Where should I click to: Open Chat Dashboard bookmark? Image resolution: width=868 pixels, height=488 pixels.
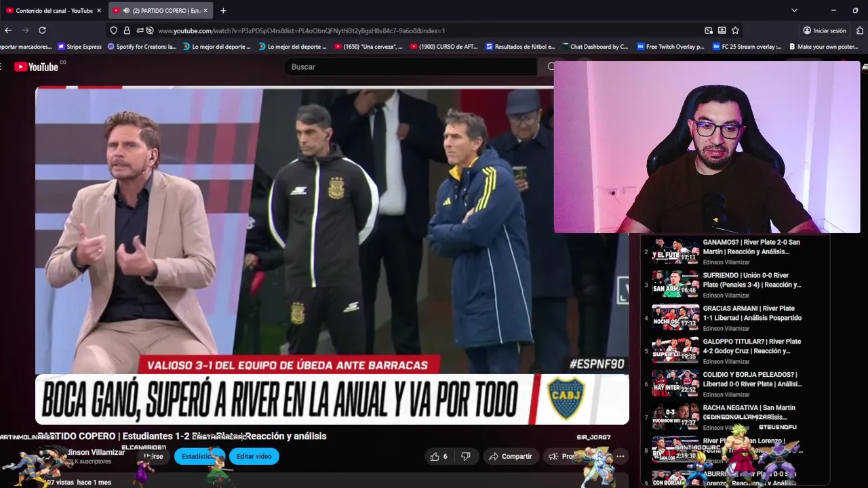click(595, 47)
